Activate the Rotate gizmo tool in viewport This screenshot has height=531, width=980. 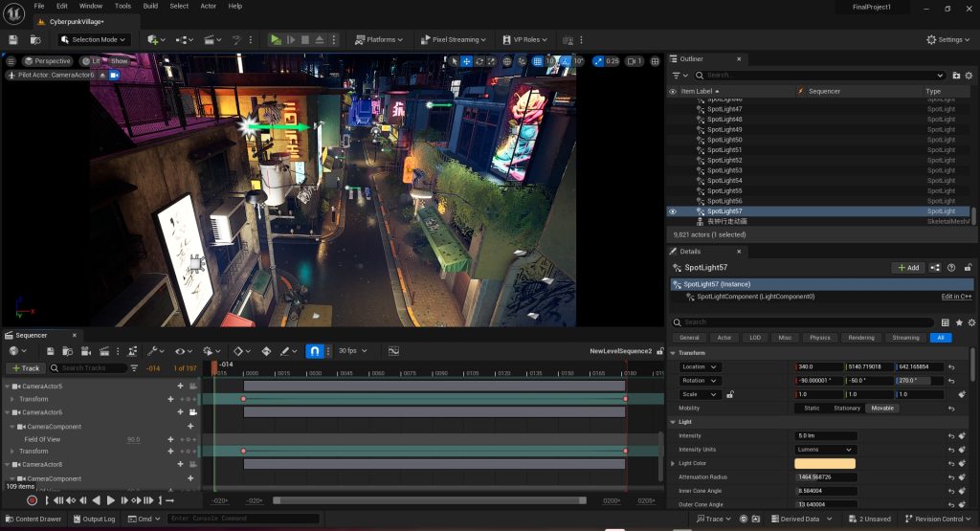tap(479, 61)
